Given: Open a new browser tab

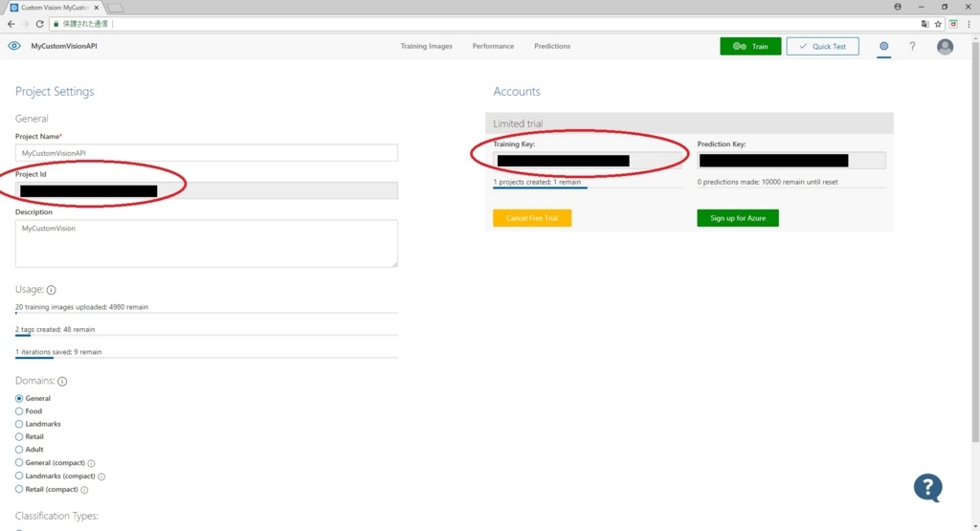Looking at the screenshot, I should point(115,8).
